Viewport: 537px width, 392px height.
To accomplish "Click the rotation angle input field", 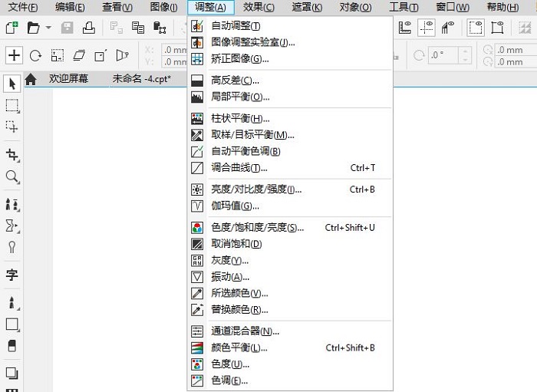I will pos(443,55).
